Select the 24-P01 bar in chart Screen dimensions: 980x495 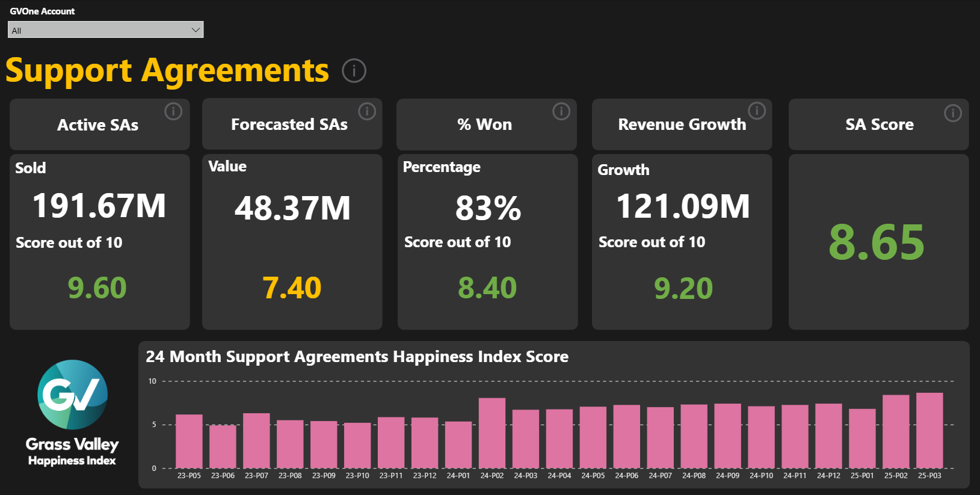pos(458,445)
